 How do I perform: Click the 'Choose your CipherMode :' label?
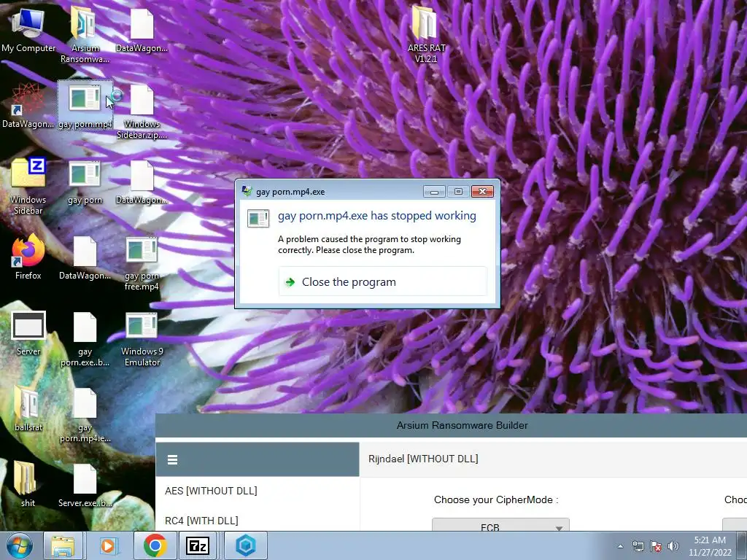coord(496,500)
